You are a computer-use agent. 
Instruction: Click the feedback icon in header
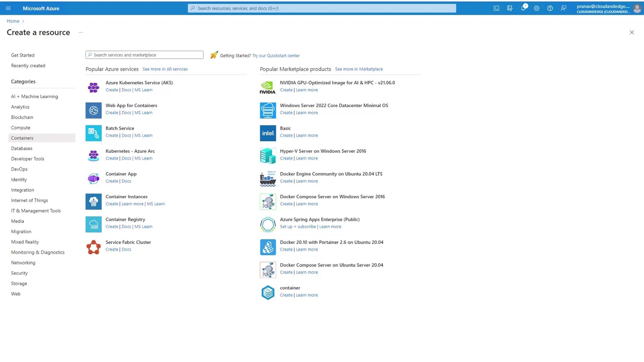point(563,8)
